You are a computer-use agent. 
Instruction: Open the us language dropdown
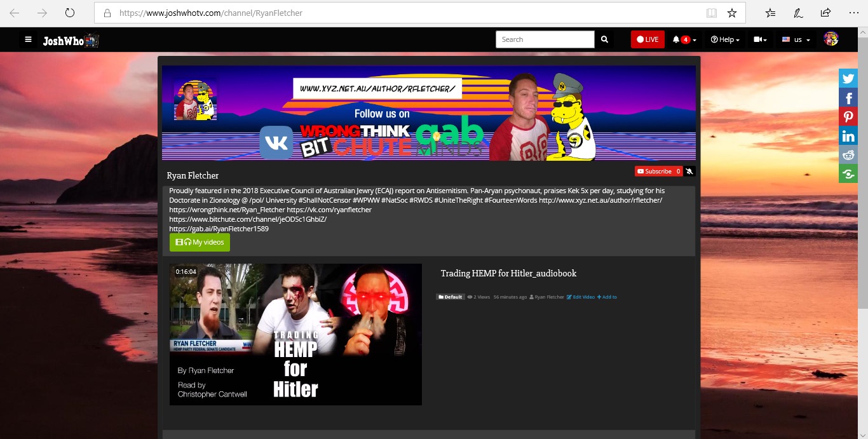(x=796, y=39)
